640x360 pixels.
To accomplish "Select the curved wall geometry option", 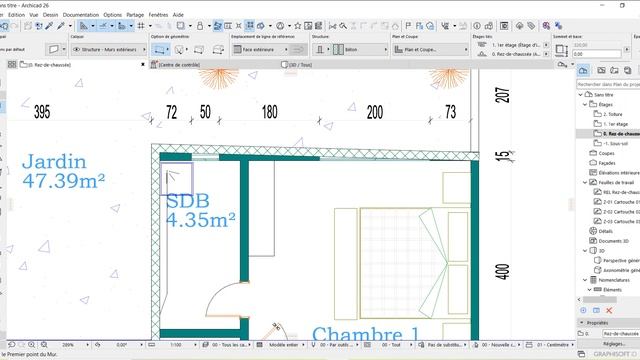I will (x=179, y=50).
